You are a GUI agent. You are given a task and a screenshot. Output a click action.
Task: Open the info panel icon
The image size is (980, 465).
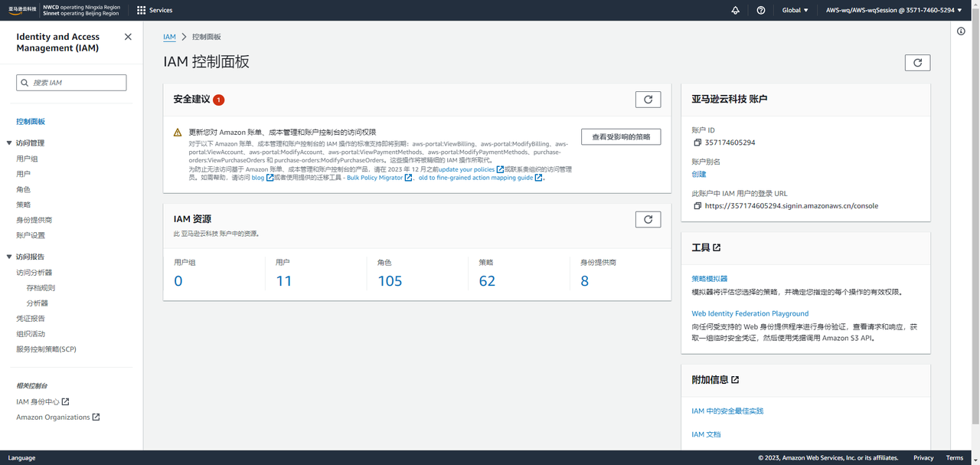tap(961, 31)
